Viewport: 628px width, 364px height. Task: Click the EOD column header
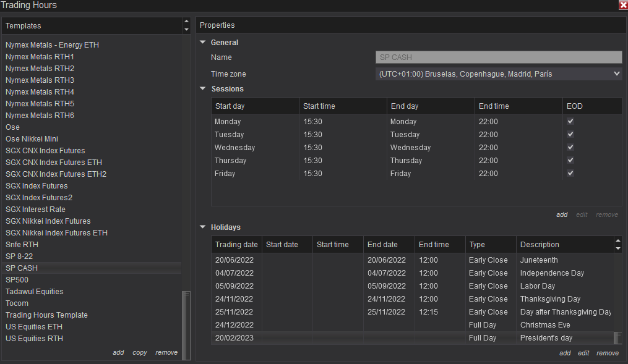click(x=592, y=106)
